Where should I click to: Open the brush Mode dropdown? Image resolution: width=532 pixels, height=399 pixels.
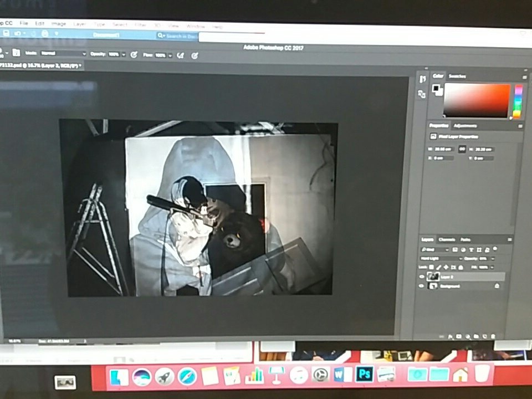tap(63, 53)
